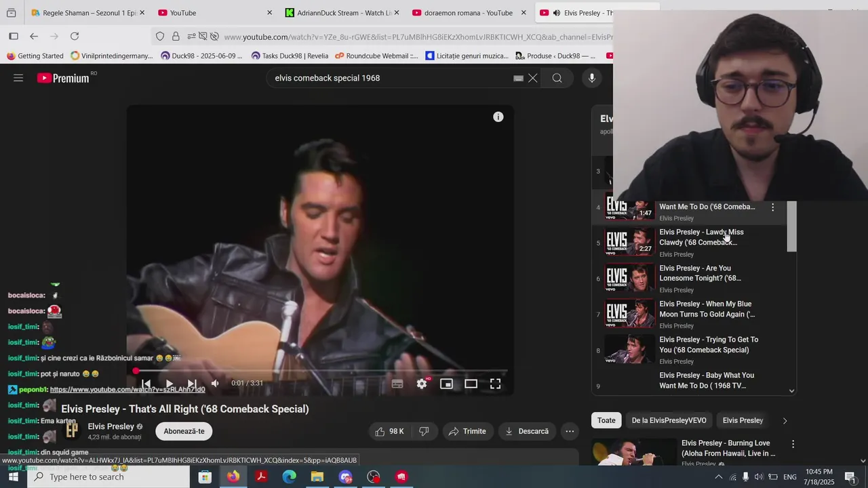Show more filter chips with right arrow
Screen dimensions: 868x488
[x=785, y=420]
